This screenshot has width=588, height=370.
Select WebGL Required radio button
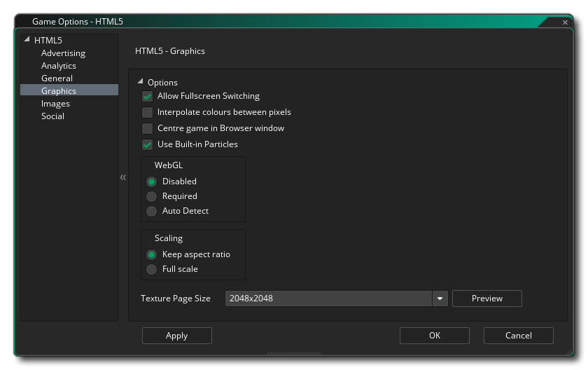click(x=151, y=197)
